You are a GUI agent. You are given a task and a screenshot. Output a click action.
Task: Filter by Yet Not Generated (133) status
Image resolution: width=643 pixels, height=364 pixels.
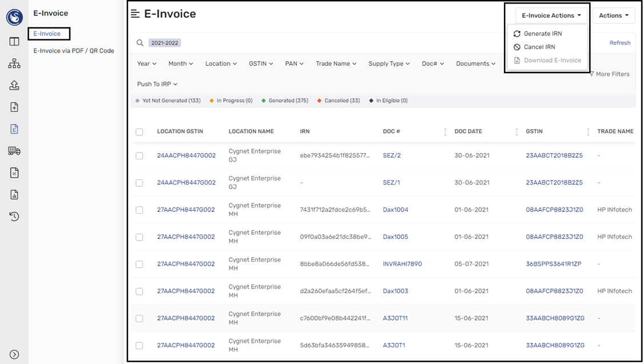pos(168,101)
